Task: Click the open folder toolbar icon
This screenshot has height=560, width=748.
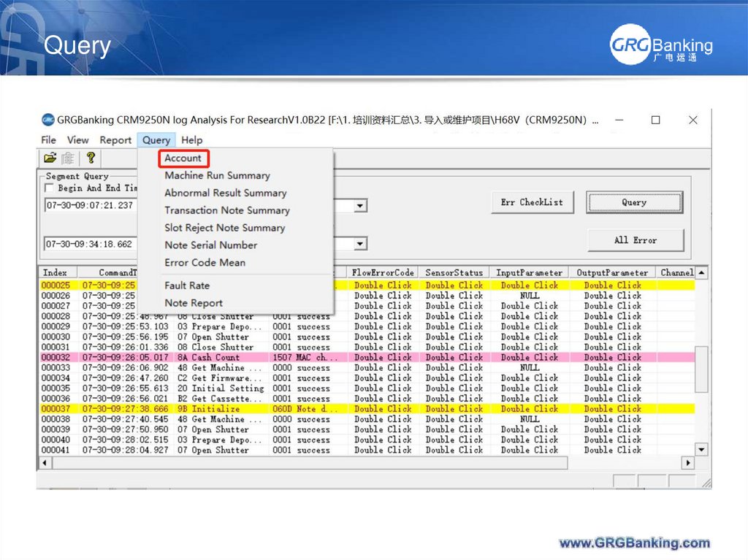Action: 50,158
